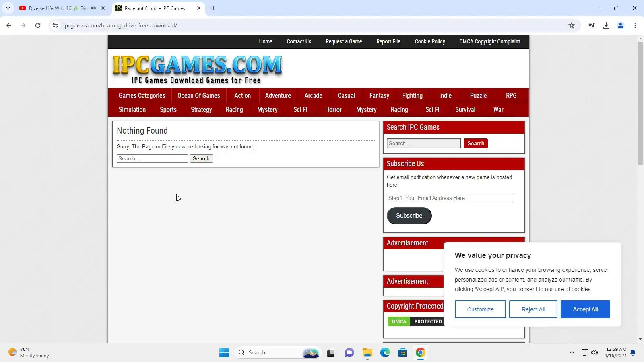
Task: Open the media control icon in toolbar
Action: tap(592, 25)
